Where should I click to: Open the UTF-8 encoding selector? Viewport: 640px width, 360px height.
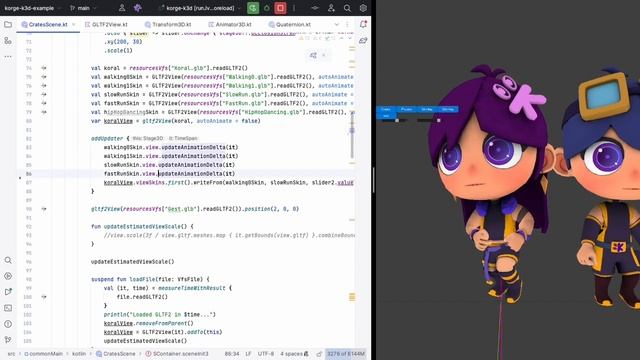(x=266, y=354)
